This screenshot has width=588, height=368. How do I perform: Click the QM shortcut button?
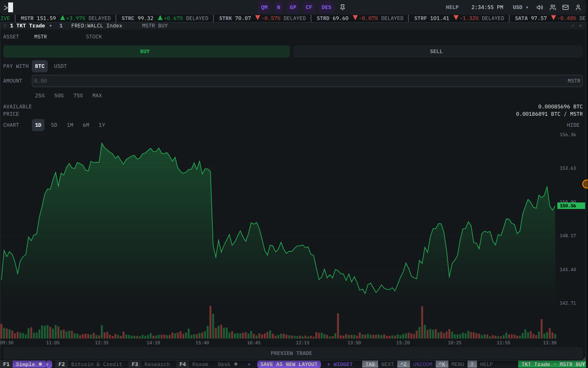click(265, 7)
